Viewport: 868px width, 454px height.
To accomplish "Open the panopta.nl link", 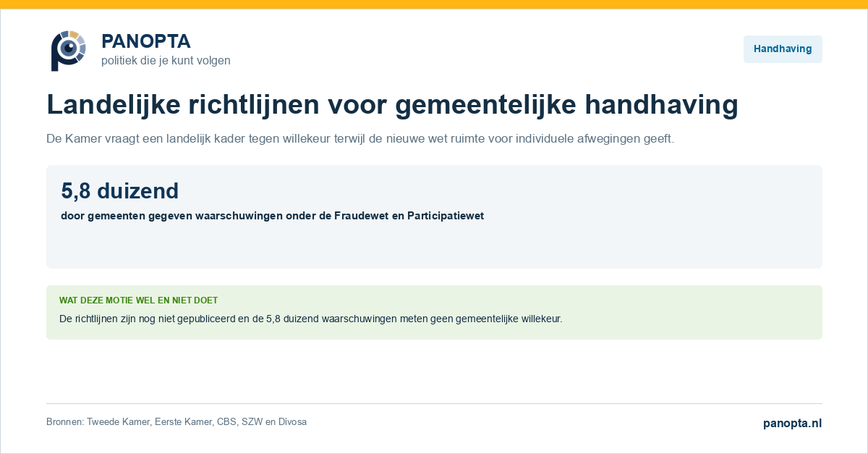I will click(792, 424).
